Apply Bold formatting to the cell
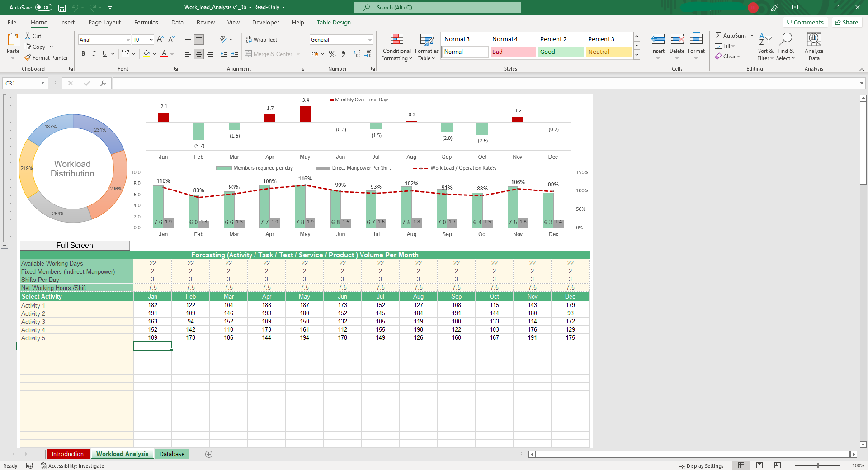The width and height of the screenshot is (868, 470). pyautogui.click(x=83, y=54)
